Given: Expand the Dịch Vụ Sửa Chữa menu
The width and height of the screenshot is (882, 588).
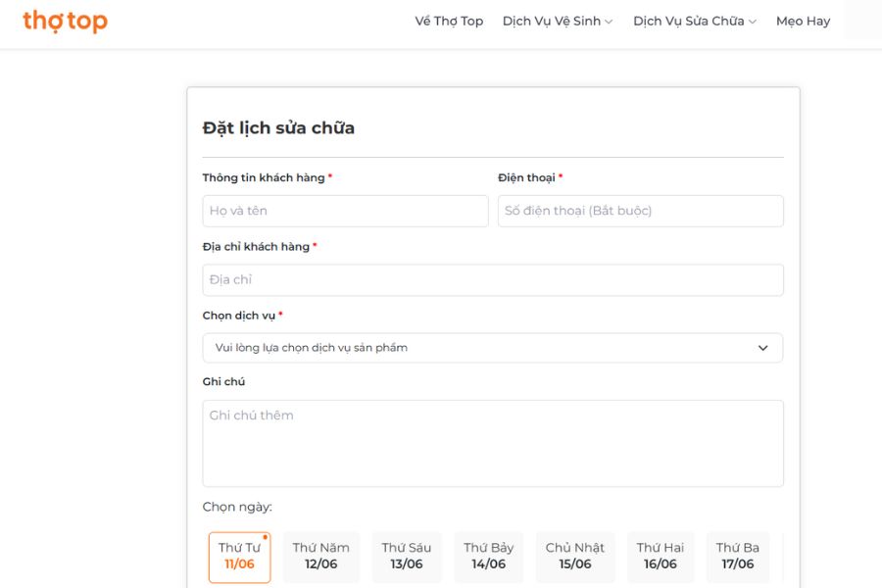Looking at the screenshot, I should point(695,22).
